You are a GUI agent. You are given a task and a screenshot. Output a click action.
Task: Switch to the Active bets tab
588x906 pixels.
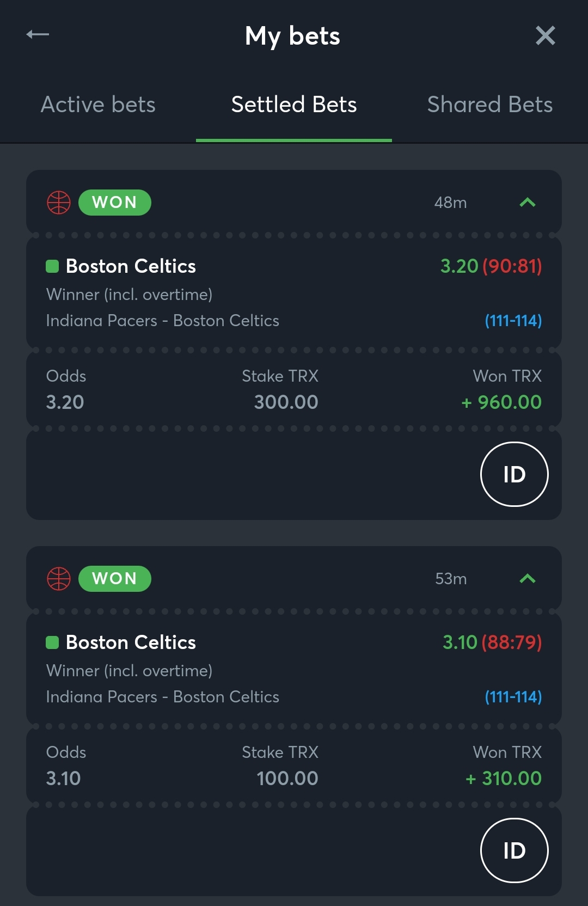point(98,105)
